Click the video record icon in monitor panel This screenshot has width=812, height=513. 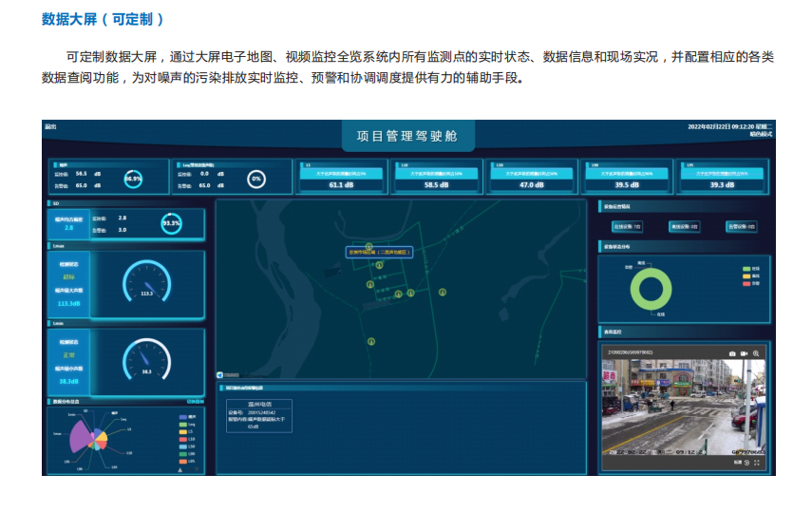coord(744,353)
